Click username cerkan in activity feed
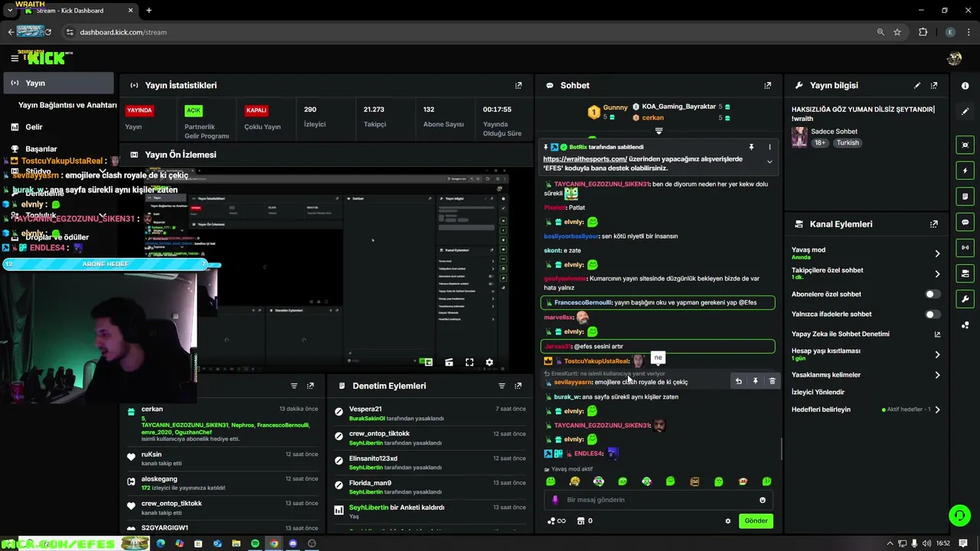This screenshot has width=980, height=551. [152, 409]
